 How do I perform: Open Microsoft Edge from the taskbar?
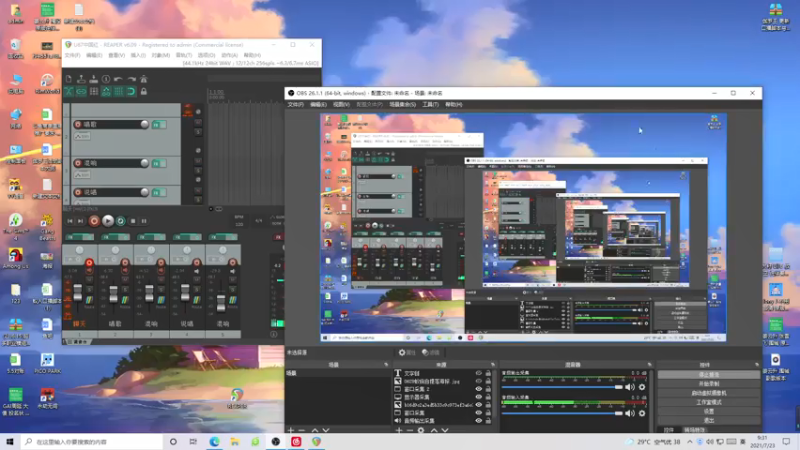coord(214,442)
